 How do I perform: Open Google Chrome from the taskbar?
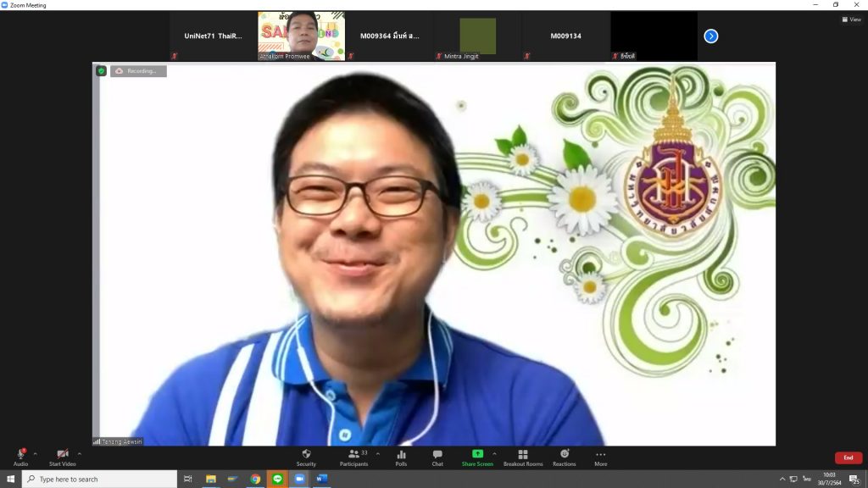click(255, 480)
